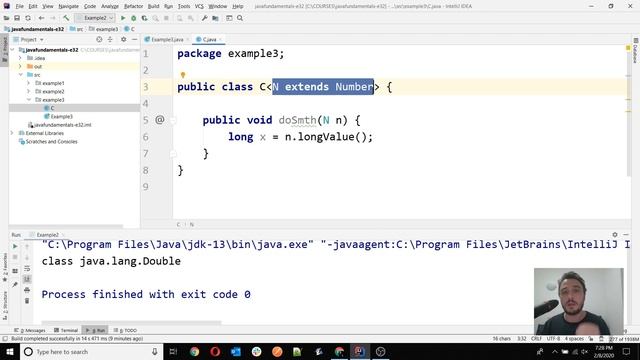Expand the .idea folder
Screen dimensions: 640x360
pyautogui.click(x=20, y=58)
